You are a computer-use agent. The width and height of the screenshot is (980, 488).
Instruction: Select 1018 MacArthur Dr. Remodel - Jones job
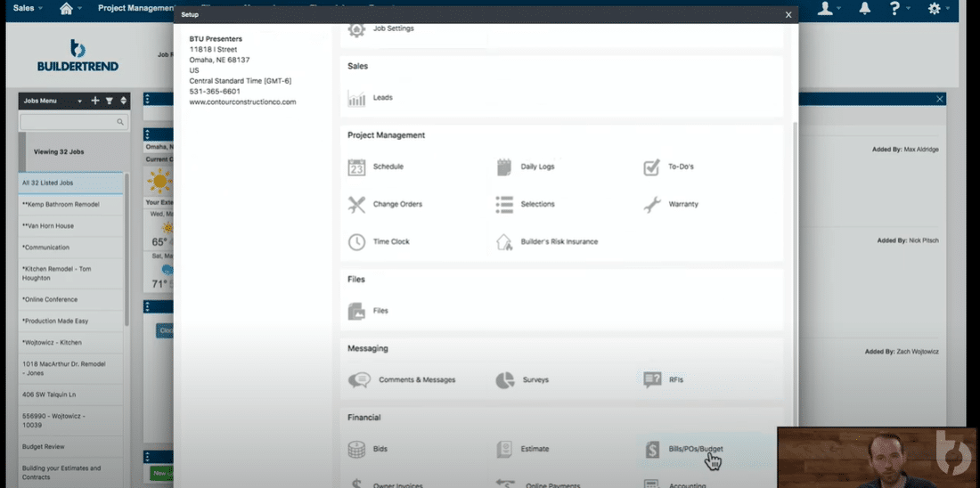coord(70,369)
